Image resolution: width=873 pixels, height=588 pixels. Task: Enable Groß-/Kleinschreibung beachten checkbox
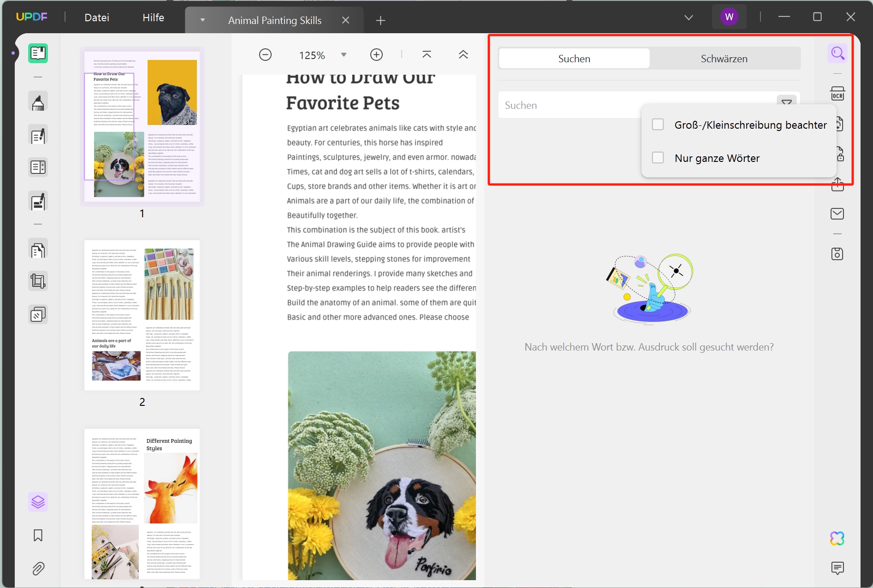658,125
